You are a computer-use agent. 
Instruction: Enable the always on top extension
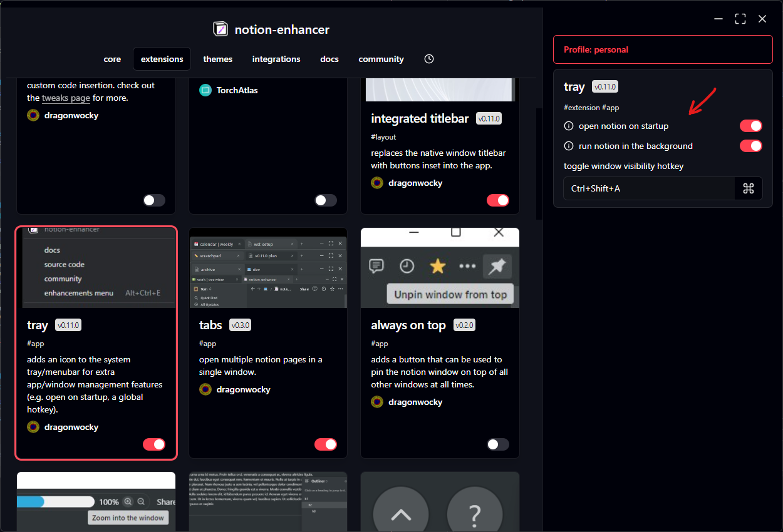click(498, 444)
